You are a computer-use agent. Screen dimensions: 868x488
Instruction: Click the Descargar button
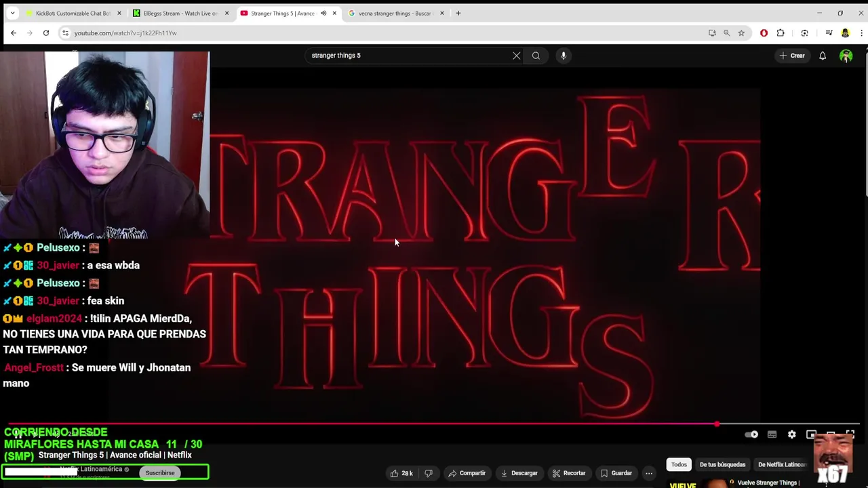[519, 473]
